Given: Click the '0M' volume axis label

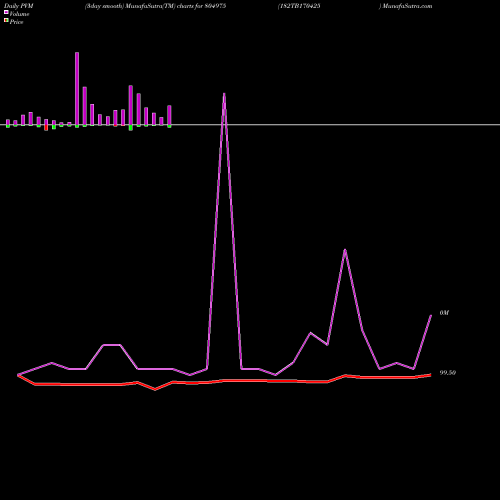Looking at the screenshot, I should (x=444, y=313).
